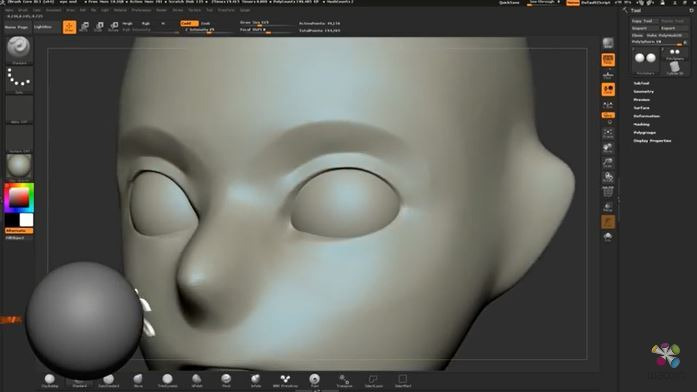
Task: Toggle Perspective view icon
Action: click(x=608, y=60)
